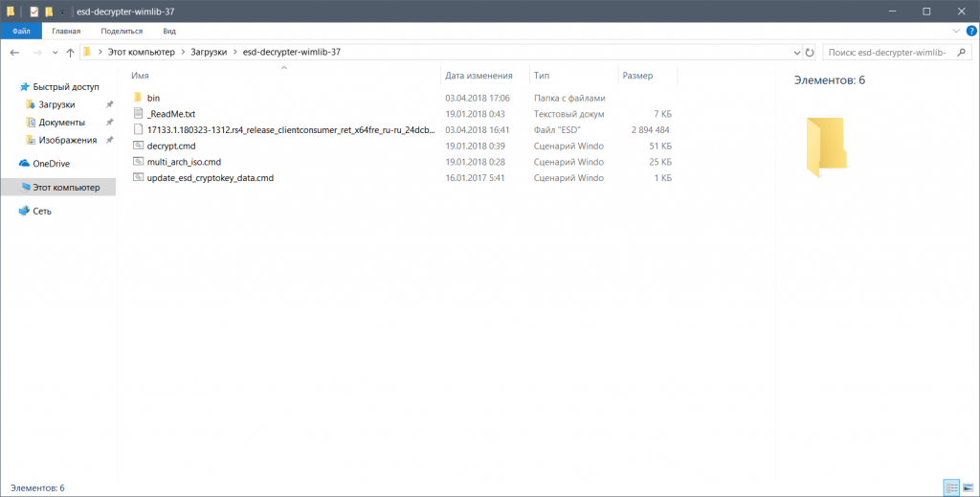Image resolution: width=980 pixels, height=497 pixels.
Task: Click the Back navigation arrow
Action: (x=14, y=52)
